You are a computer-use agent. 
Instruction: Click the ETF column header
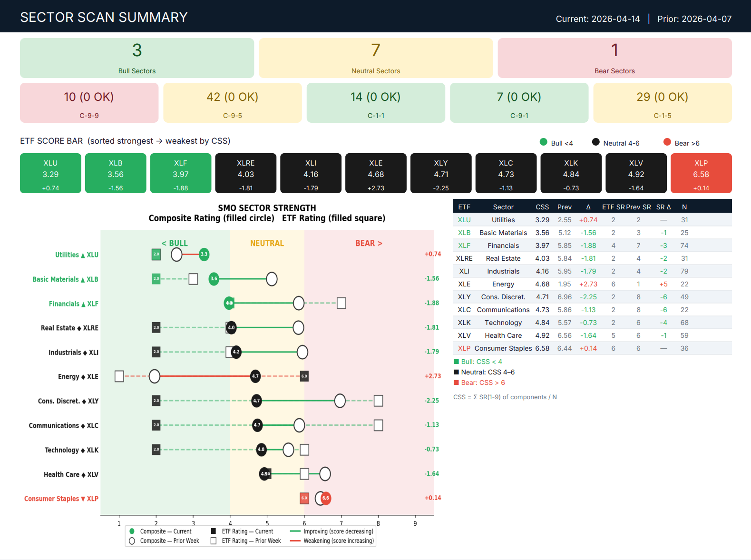[x=464, y=207]
